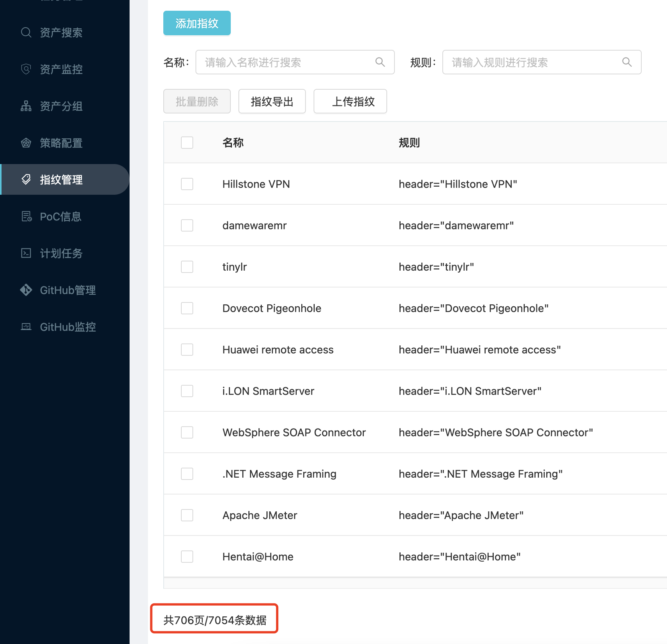This screenshot has width=667, height=644.
Task: Check the Hillstone VPN row checkbox
Action: click(187, 184)
